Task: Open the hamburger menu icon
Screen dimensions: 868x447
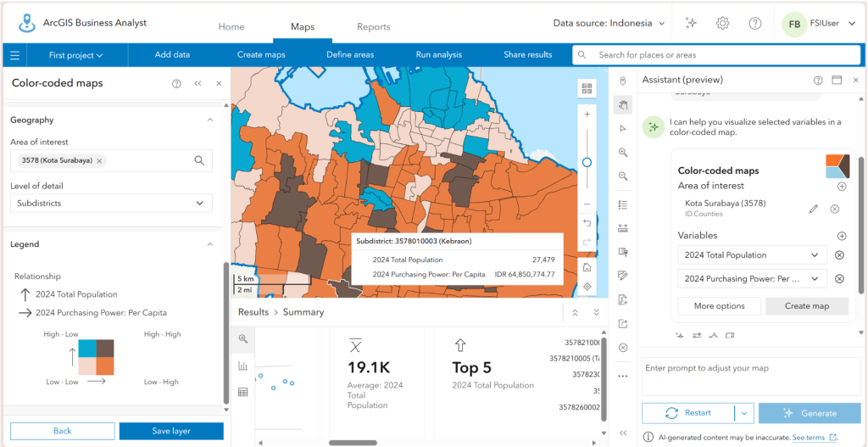Action: click(15, 55)
